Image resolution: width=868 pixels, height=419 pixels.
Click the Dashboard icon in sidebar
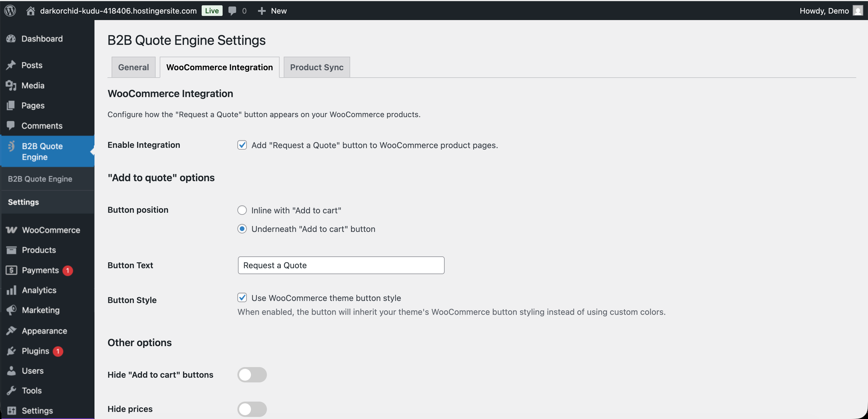(11, 38)
